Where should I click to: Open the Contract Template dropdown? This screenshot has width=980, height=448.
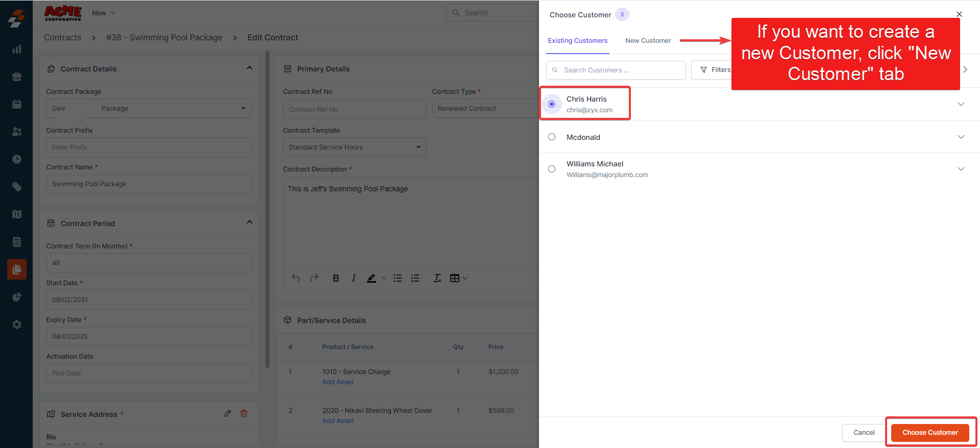click(354, 147)
